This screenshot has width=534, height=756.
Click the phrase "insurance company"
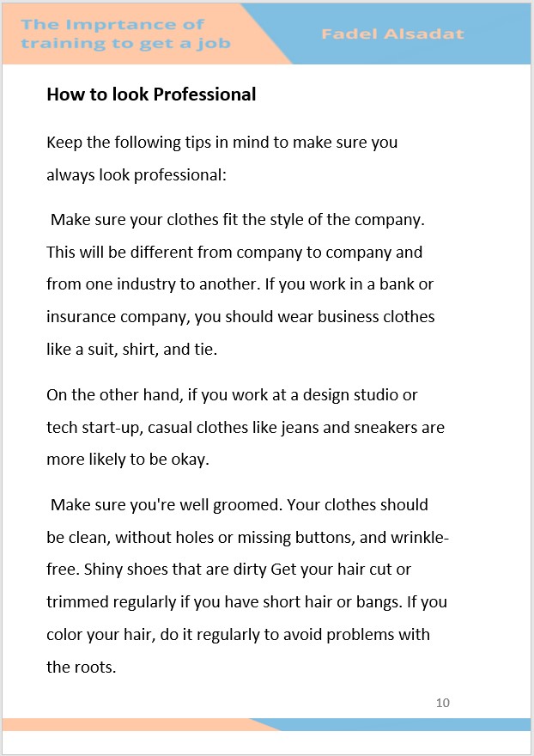(117, 317)
